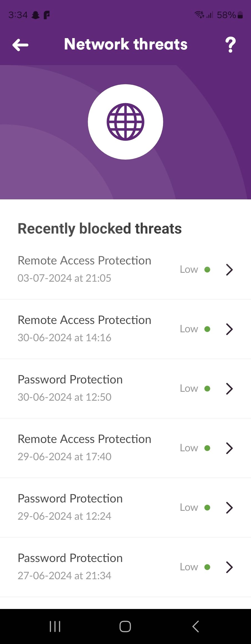Expand the 30-06-2024 at 14:16 threat chevron

click(229, 329)
